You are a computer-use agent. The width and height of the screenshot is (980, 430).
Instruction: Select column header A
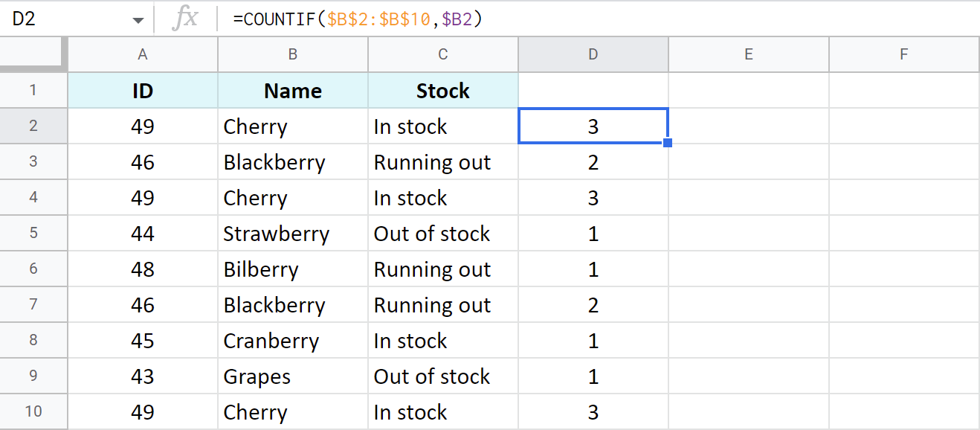click(x=142, y=54)
